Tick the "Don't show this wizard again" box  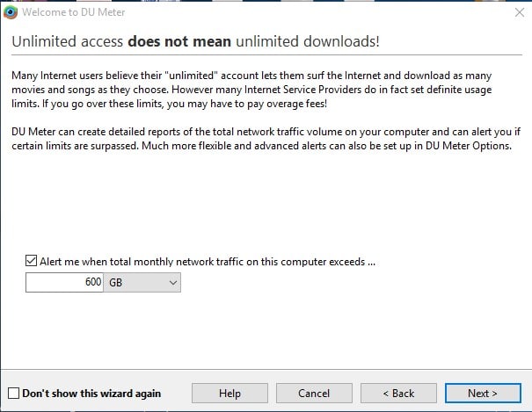point(13,393)
